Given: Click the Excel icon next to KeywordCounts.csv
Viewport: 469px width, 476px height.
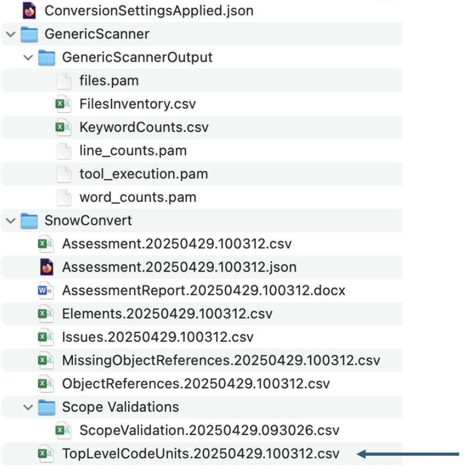Looking at the screenshot, I should click(x=64, y=127).
